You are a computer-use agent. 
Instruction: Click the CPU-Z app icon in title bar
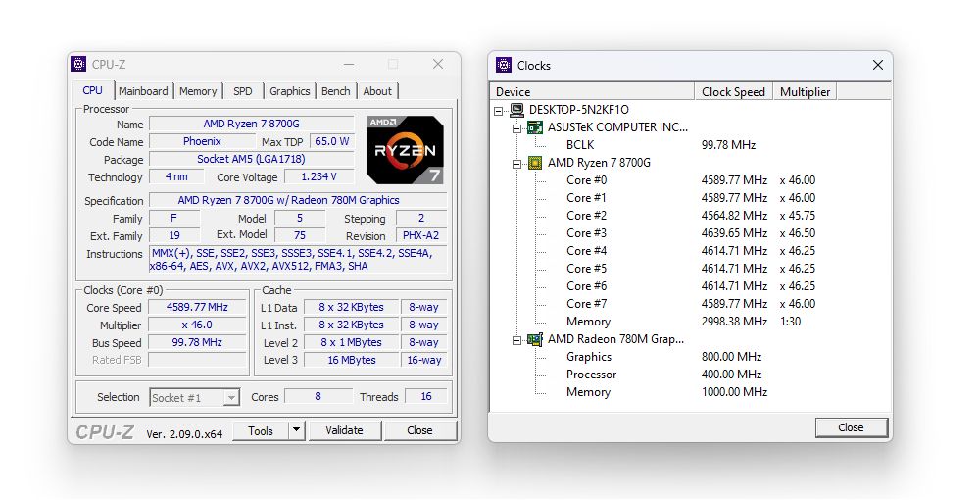78,64
